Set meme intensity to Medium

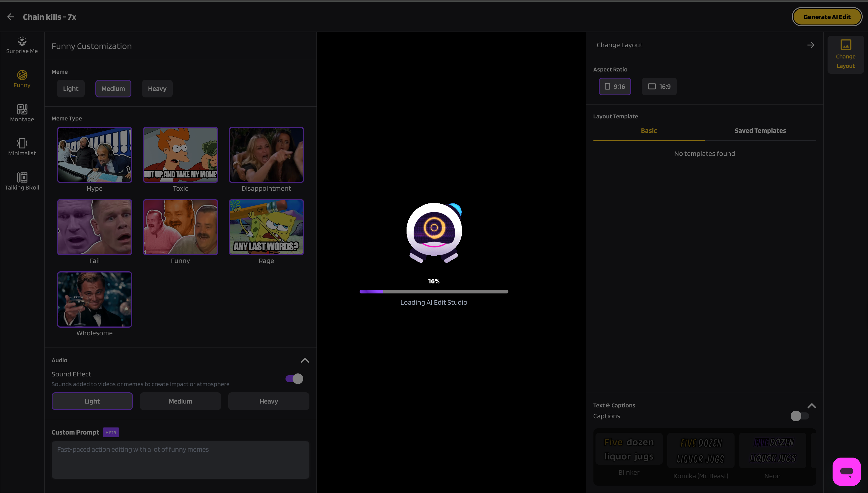(113, 89)
